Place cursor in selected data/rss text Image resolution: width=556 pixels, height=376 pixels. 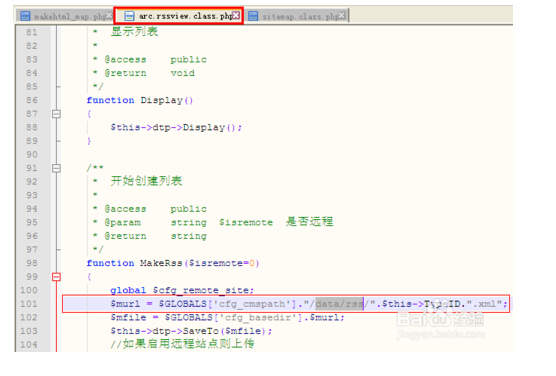(339, 304)
